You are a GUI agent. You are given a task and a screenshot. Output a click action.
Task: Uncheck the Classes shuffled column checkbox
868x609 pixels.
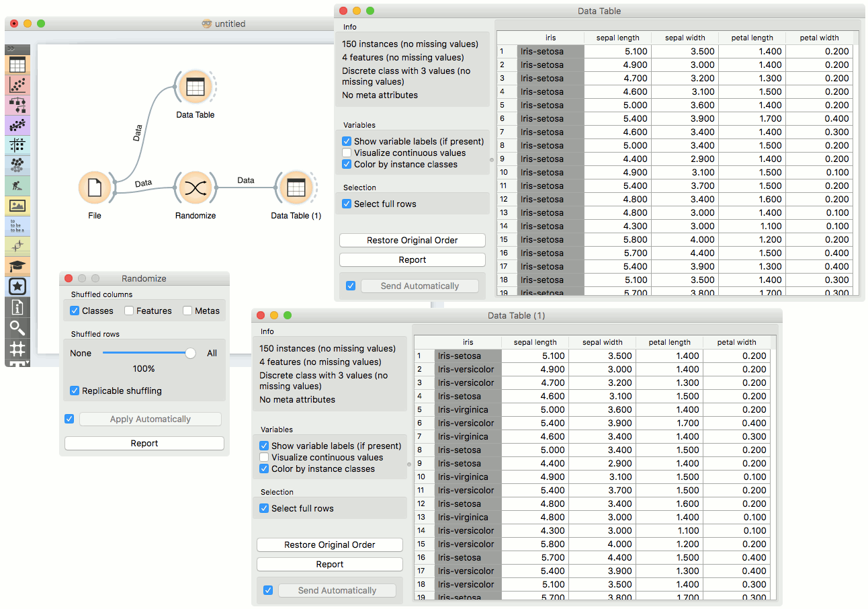pyautogui.click(x=75, y=311)
